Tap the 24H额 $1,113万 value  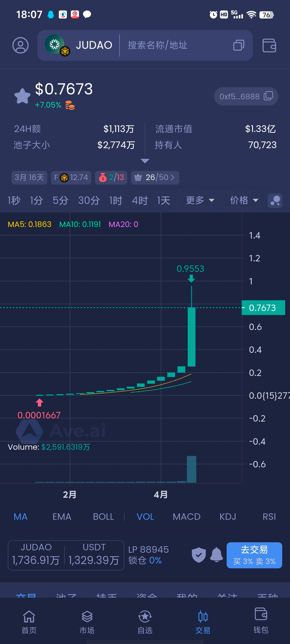119,129
